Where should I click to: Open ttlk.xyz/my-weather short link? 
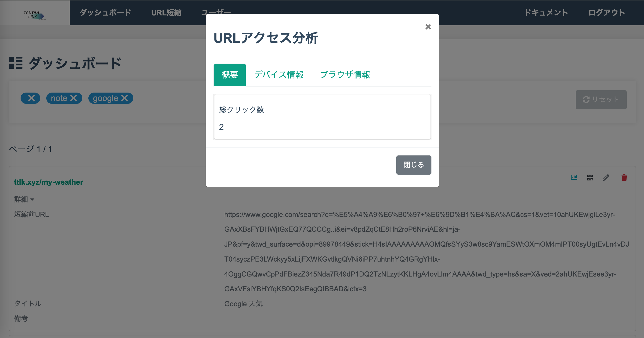tap(48, 182)
